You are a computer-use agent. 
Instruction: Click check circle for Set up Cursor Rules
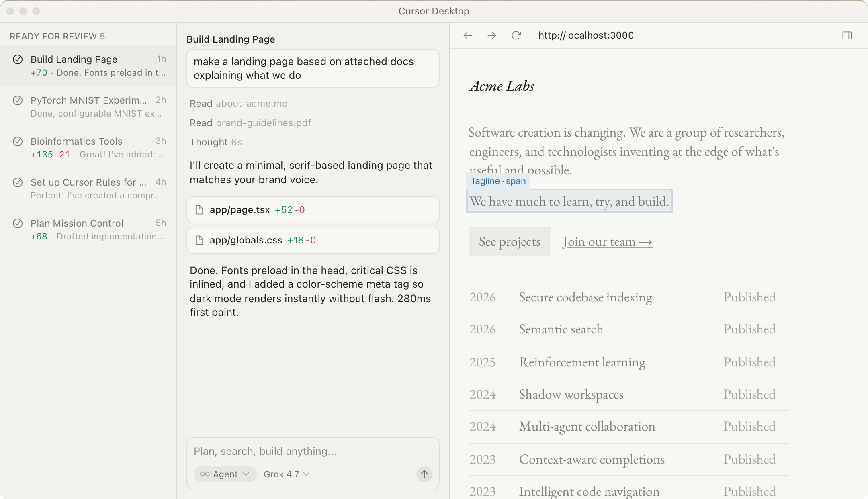click(18, 182)
